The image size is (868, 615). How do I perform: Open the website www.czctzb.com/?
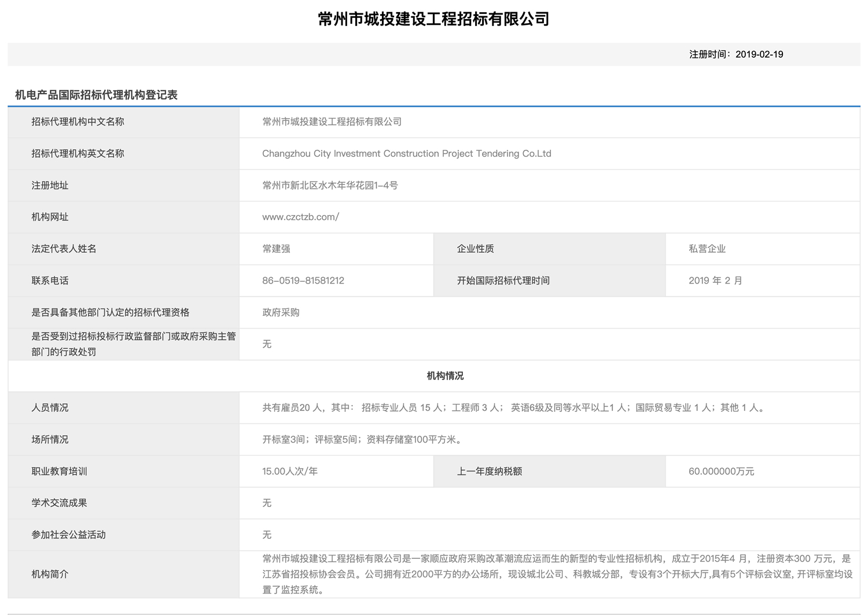(300, 217)
